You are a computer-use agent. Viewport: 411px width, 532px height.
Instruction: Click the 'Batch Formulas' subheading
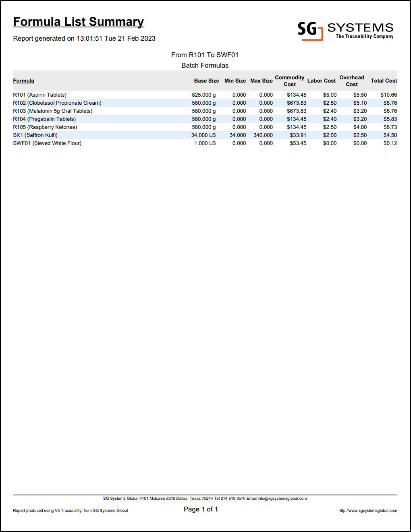205,65
